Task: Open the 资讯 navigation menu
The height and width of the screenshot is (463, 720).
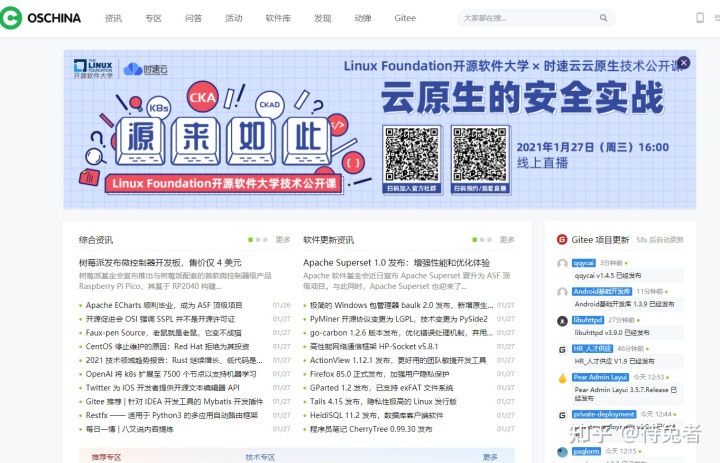Action: tap(113, 18)
